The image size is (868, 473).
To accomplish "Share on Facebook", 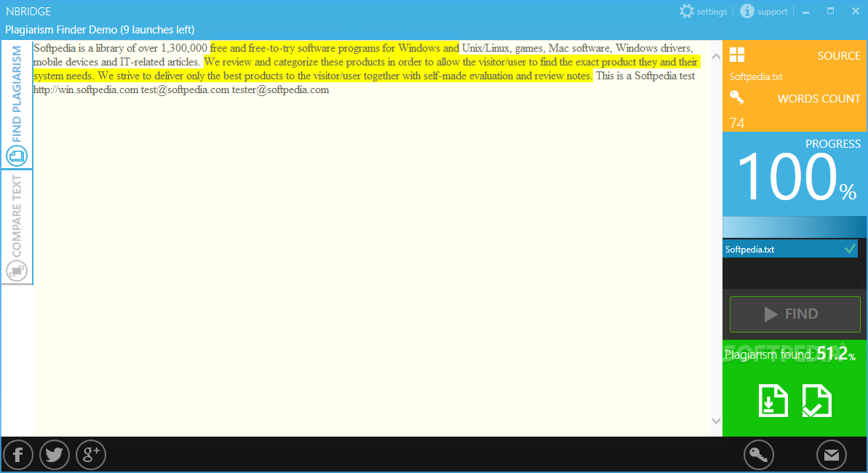I will [18, 455].
